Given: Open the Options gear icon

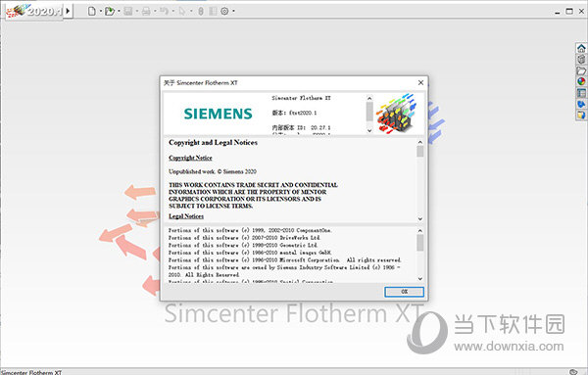Looking at the screenshot, I should click(x=224, y=11).
